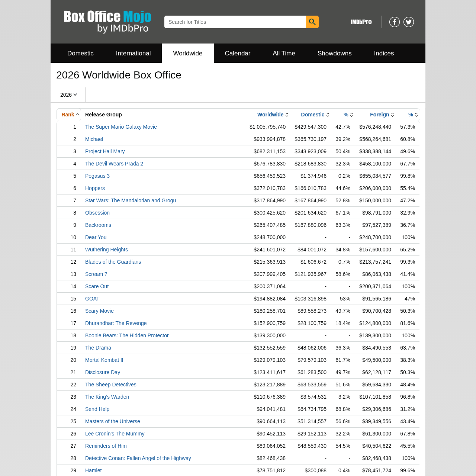The image size is (476, 476).
Task: Click the orange search magnifier button
Action: point(312,22)
